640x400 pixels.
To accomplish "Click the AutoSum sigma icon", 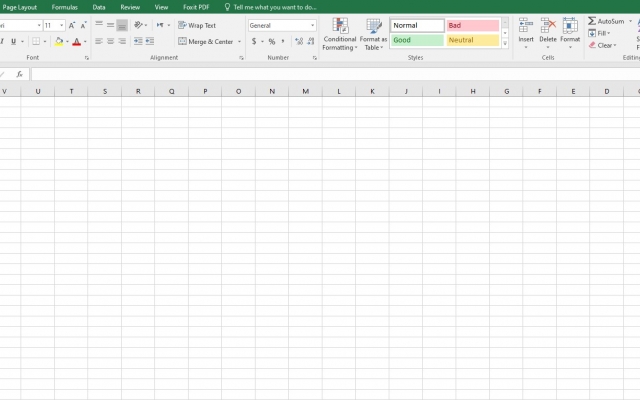I will tap(592, 21).
